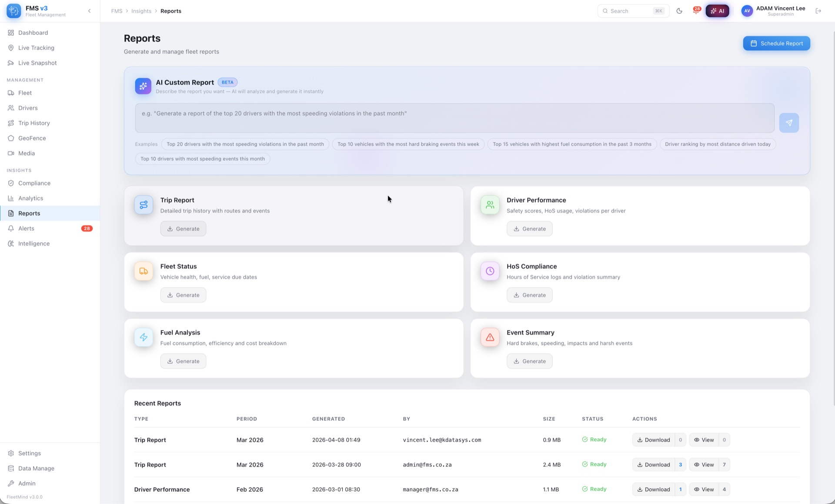835x504 pixels.
Task: Open Data Manage from the sidebar
Action: 36,468
